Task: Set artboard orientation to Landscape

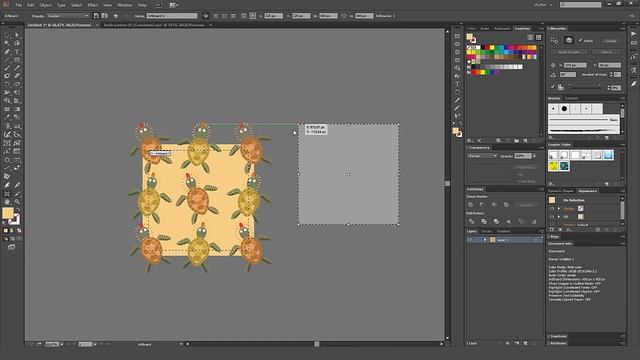Action: 104,16
